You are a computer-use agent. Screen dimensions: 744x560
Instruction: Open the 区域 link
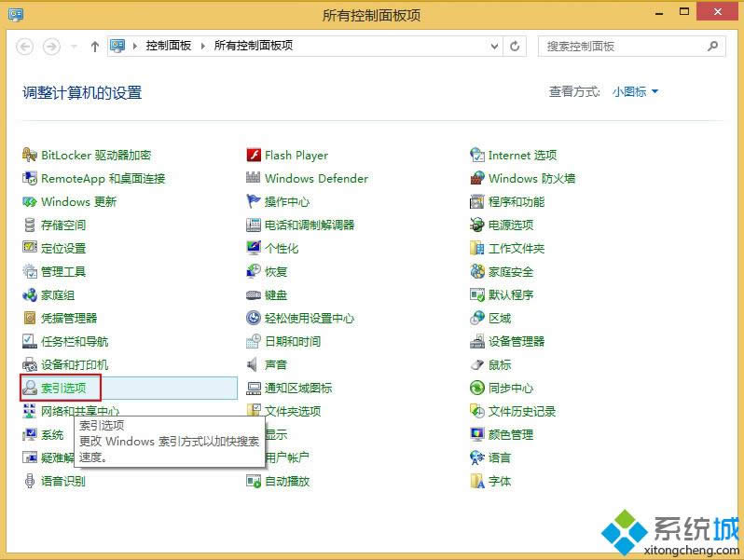(500, 318)
